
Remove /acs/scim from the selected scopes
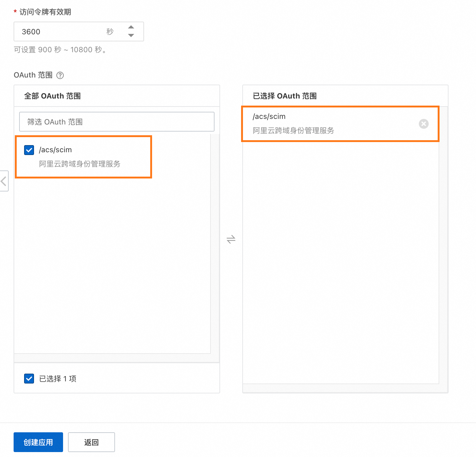point(423,124)
